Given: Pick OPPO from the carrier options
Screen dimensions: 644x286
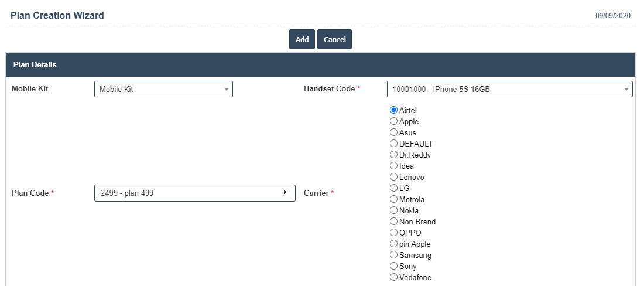Looking at the screenshot, I should pos(394,233).
